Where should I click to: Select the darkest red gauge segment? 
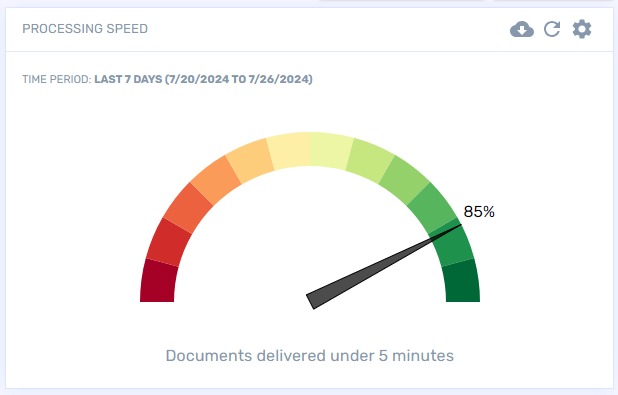click(158, 281)
